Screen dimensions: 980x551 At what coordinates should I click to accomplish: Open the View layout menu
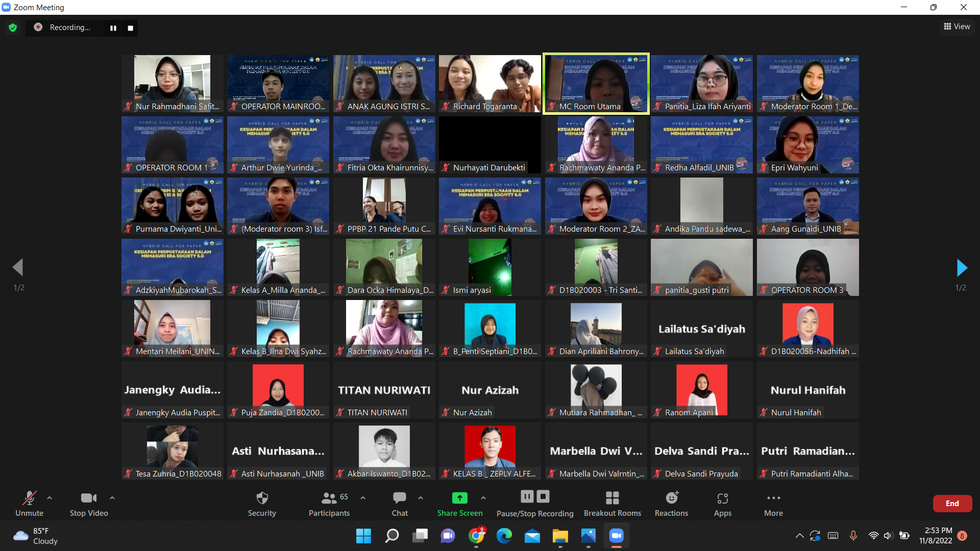click(957, 27)
